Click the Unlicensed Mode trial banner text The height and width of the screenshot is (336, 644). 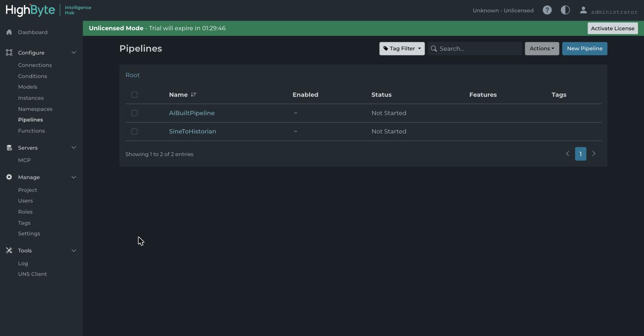pyautogui.click(x=157, y=28)
